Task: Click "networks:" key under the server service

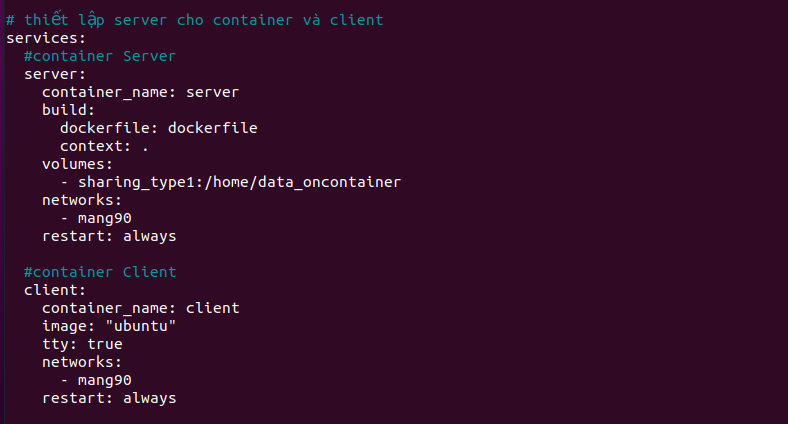Action: point(82,200)
